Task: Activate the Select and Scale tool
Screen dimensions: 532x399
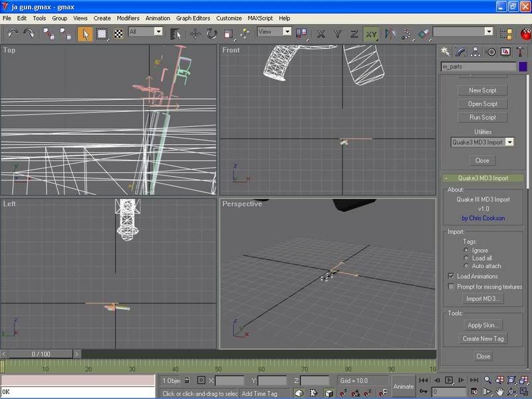Action: point(228,34)
